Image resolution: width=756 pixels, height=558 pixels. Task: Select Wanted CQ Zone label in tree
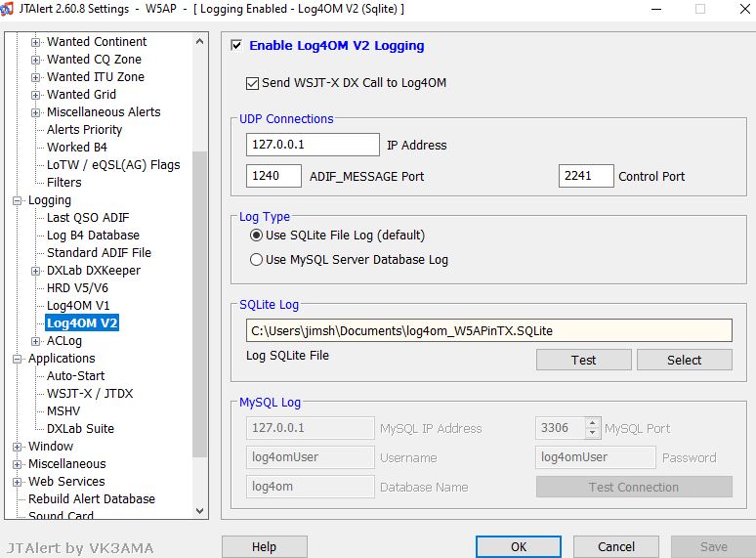(x=94, y=60)
